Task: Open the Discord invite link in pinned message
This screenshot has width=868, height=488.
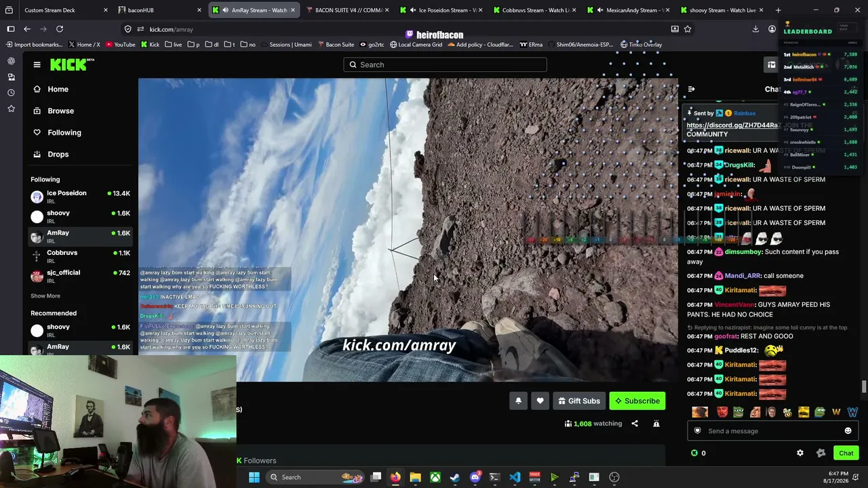Action: point(732,125)
